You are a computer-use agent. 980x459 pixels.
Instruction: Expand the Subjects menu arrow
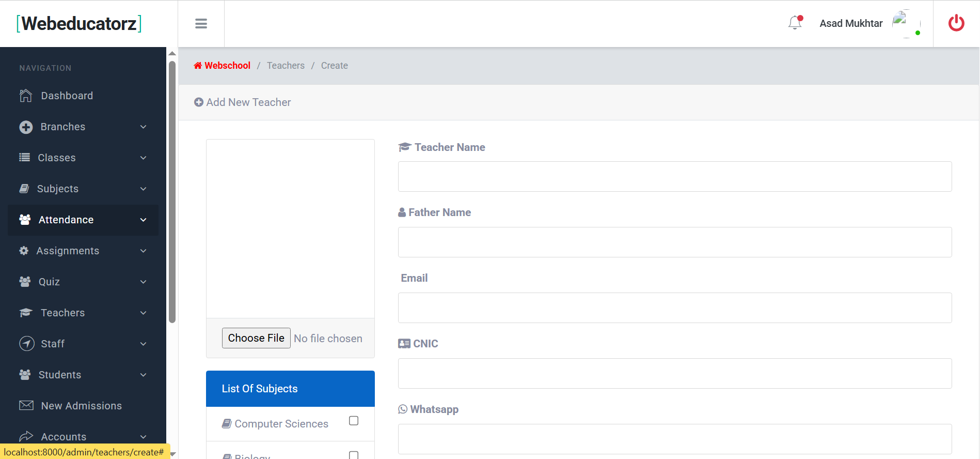click(143, 189)
